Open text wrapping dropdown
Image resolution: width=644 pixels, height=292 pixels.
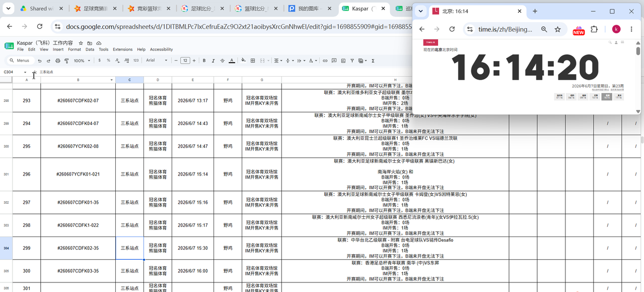point(301,61)
